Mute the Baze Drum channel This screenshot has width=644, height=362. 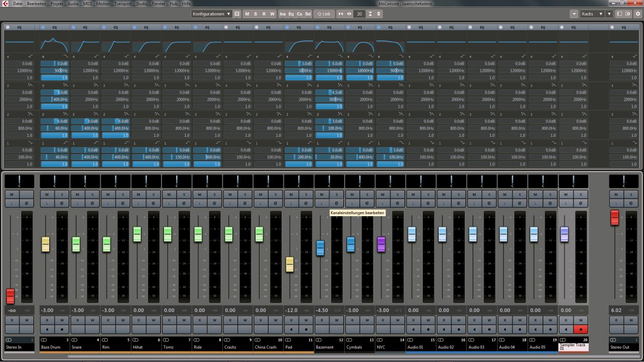coord(47,195)
